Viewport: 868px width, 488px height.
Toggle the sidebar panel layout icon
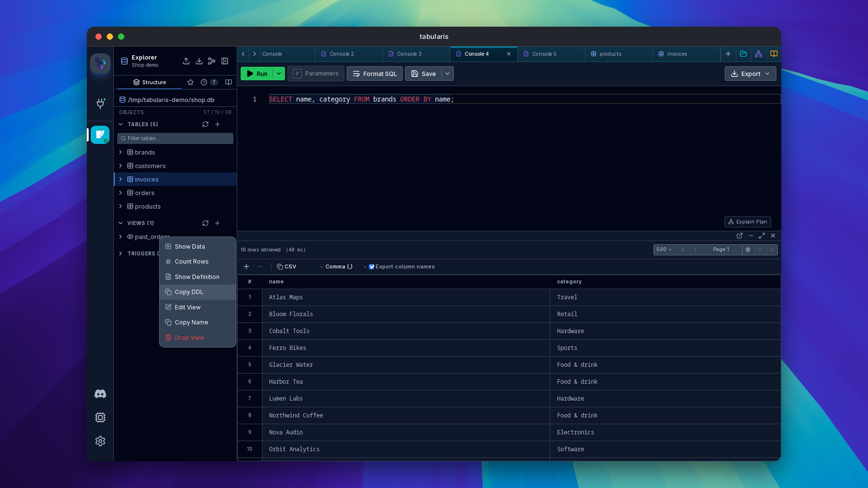225,61
